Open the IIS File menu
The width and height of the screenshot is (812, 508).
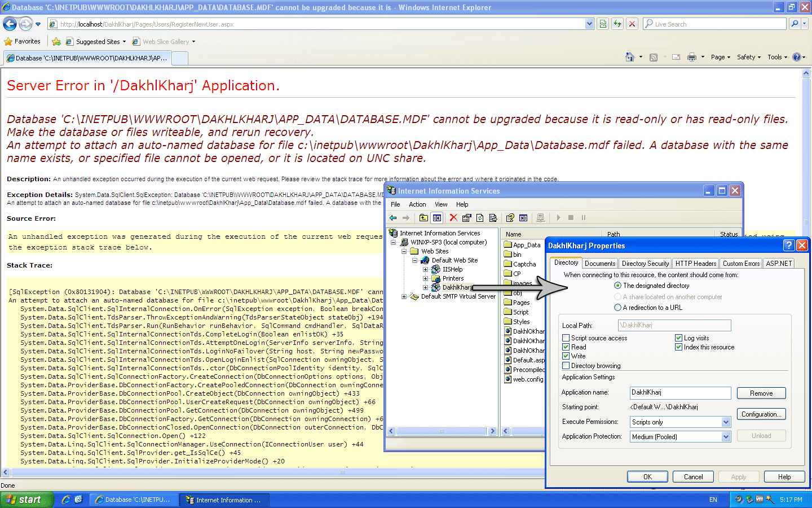[x=395, y=204]
